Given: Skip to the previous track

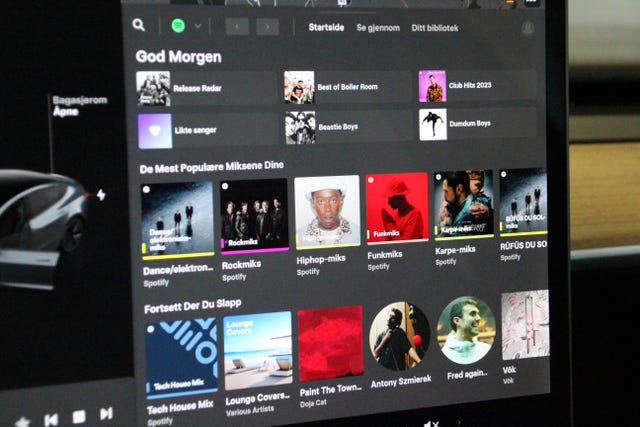Looking at the screenshot, I should tap(51, 419).
